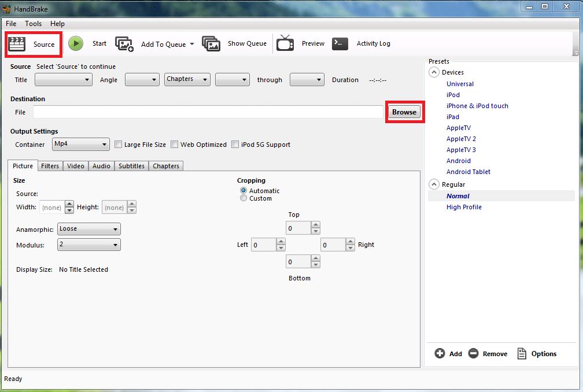Image resolution: width=583 pixels, height=392 pixels.
Task: Increase the Left cropping value
Action: coord(281,242)
